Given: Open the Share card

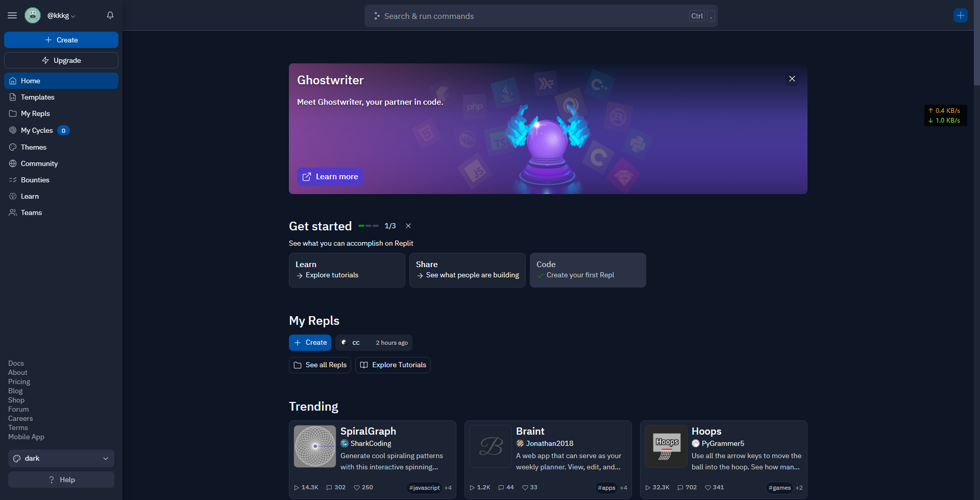Looking at the screenshot, I should click(x=468, y=270).
